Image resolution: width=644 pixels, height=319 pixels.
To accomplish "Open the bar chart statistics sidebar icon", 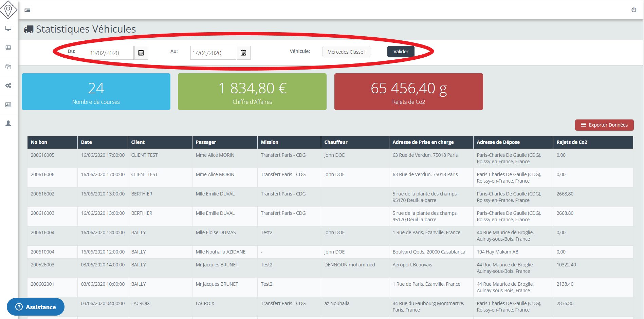I will pos(8,105).
